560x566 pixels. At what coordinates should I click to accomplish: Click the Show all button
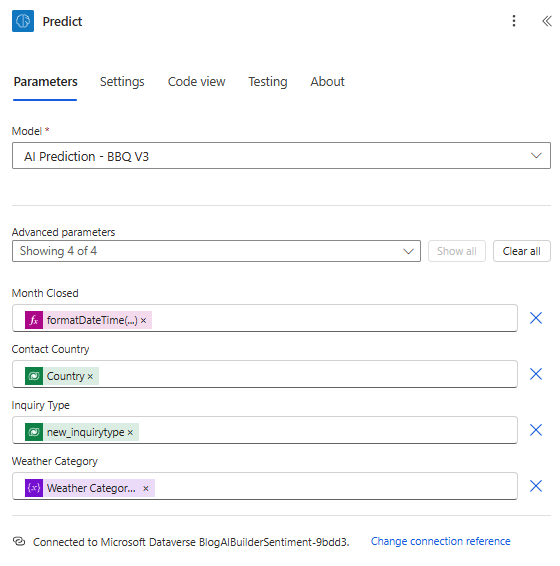tap(457, 251)
